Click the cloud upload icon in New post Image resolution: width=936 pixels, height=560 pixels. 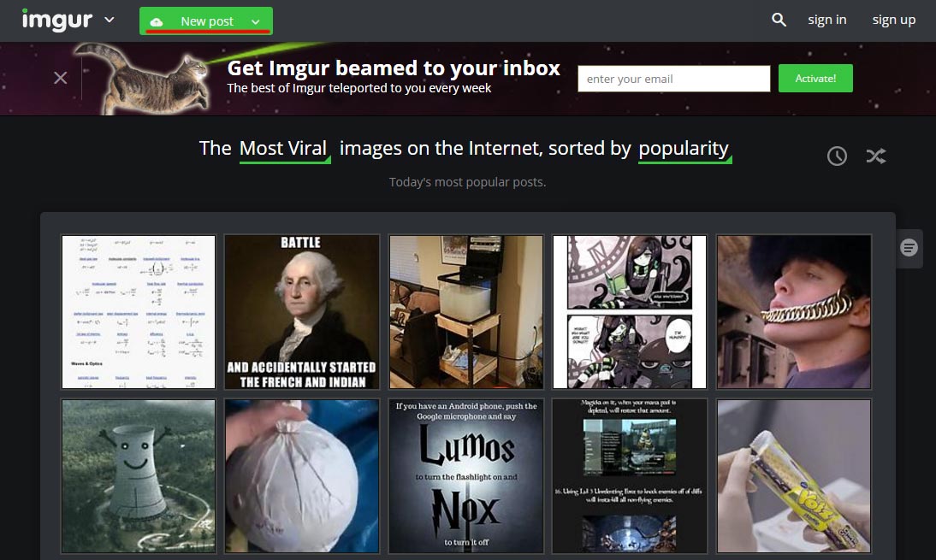tap(157, 22)
